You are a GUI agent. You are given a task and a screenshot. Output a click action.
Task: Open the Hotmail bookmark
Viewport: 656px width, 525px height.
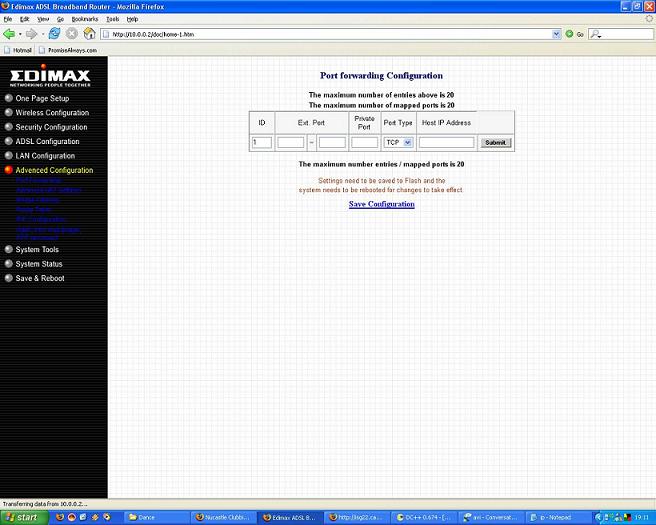[x=18, y=49]
